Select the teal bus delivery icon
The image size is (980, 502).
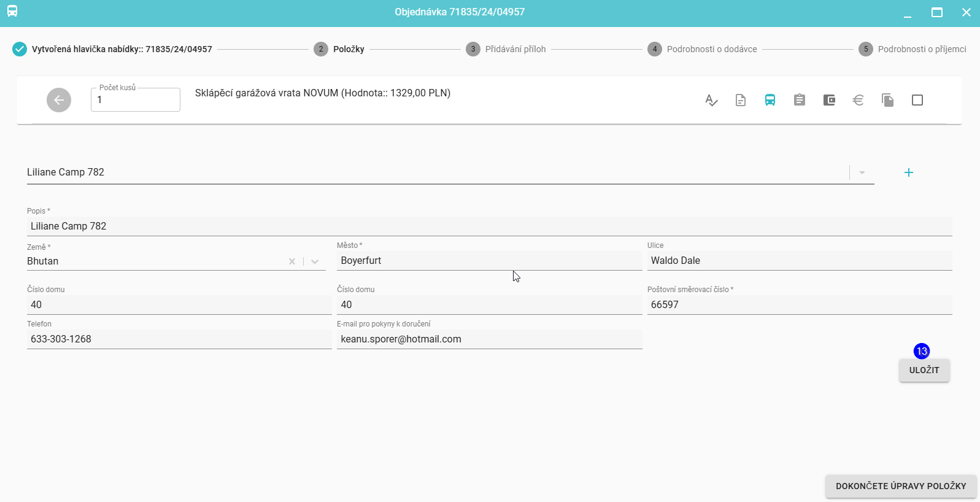(x=770, y=100)
